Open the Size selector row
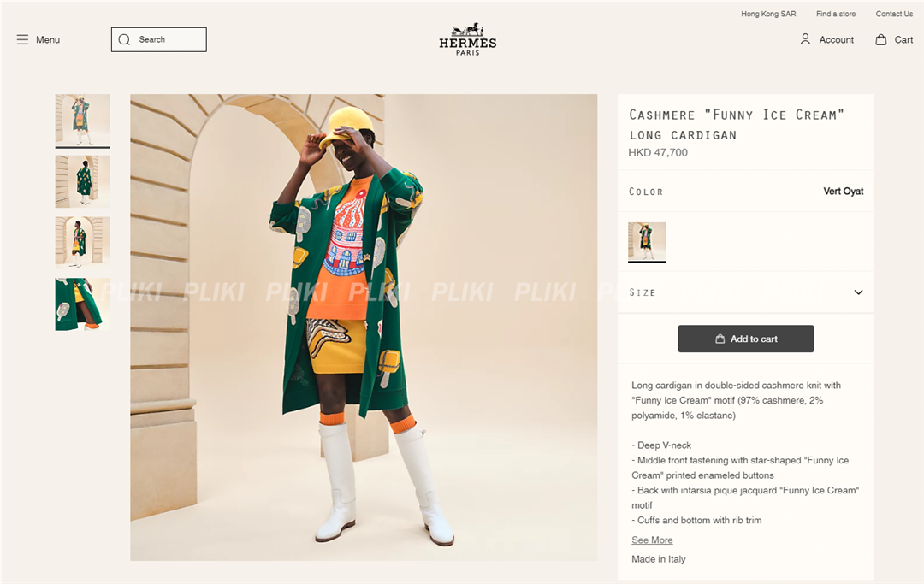The width and height of the screenshot is (924, 584). [x=744, y=292]
